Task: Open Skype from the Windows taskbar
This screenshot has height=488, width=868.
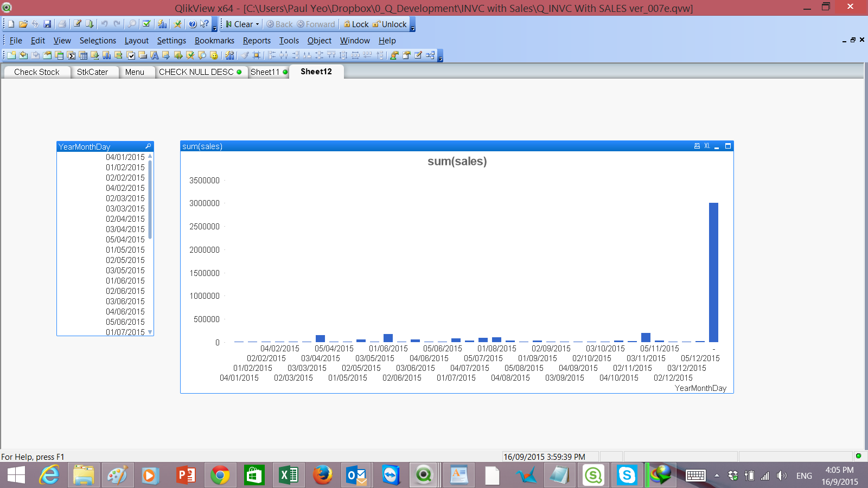Action: (x=627, y=476)
